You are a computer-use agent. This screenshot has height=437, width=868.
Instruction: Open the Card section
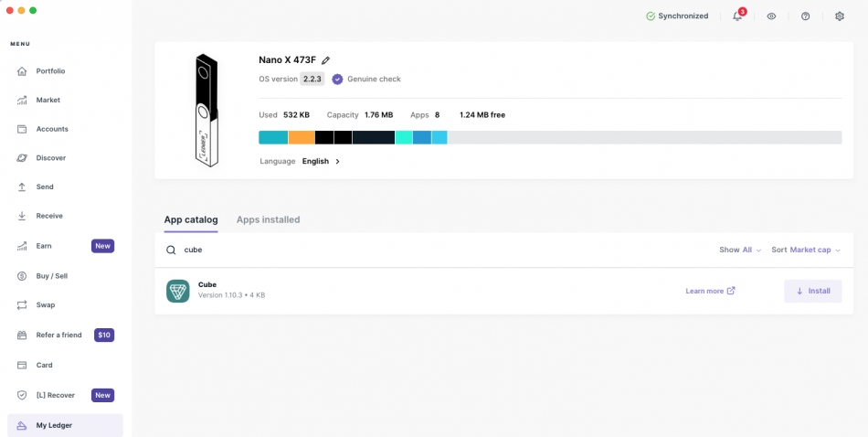pos(65,365)
